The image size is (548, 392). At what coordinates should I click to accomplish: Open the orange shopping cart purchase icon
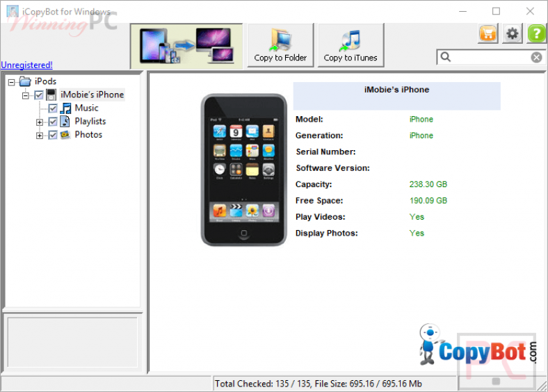click(x=488, y=33)
